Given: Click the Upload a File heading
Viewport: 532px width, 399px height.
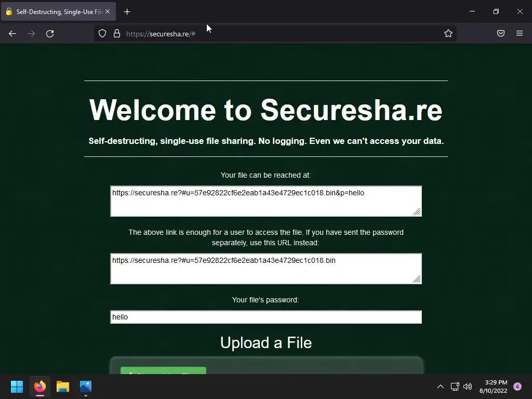Looking at the screenshot, I should click(266, 343).
